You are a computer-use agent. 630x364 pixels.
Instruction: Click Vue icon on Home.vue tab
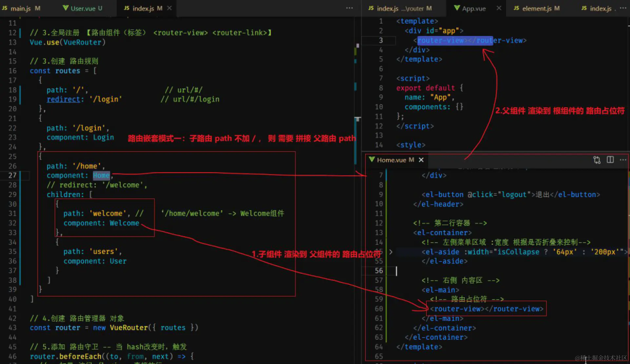[x=372, y=159]
